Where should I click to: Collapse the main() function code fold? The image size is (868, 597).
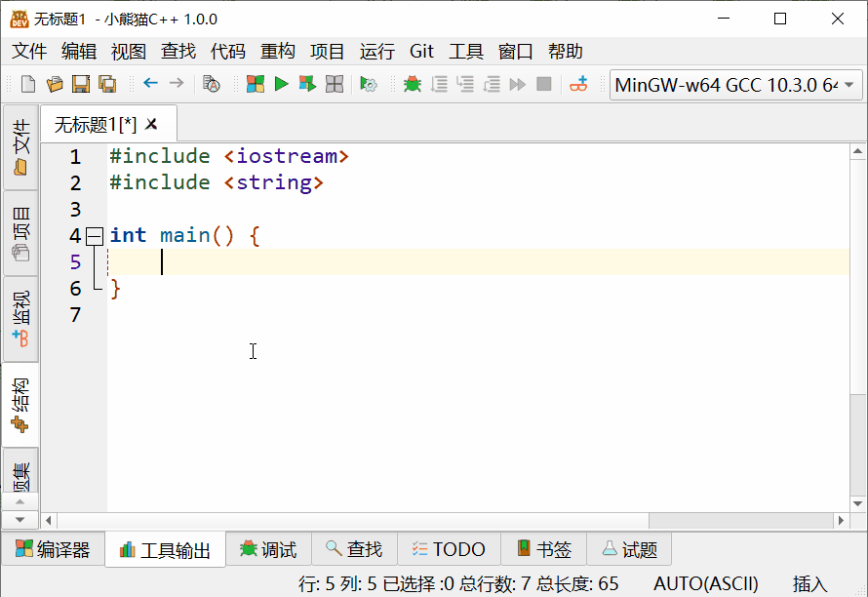tap(94, 235)
